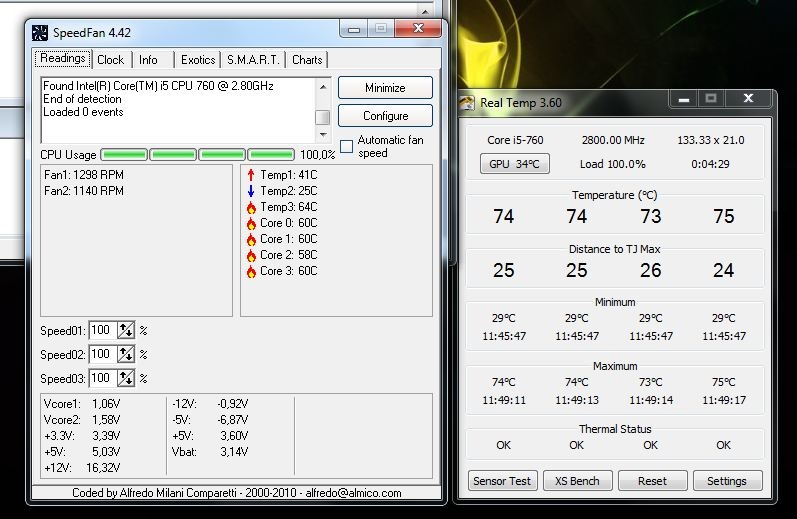Click the blue down arrow beside Temp2
This screenshot has width=797, height=519.
[251, 191]
